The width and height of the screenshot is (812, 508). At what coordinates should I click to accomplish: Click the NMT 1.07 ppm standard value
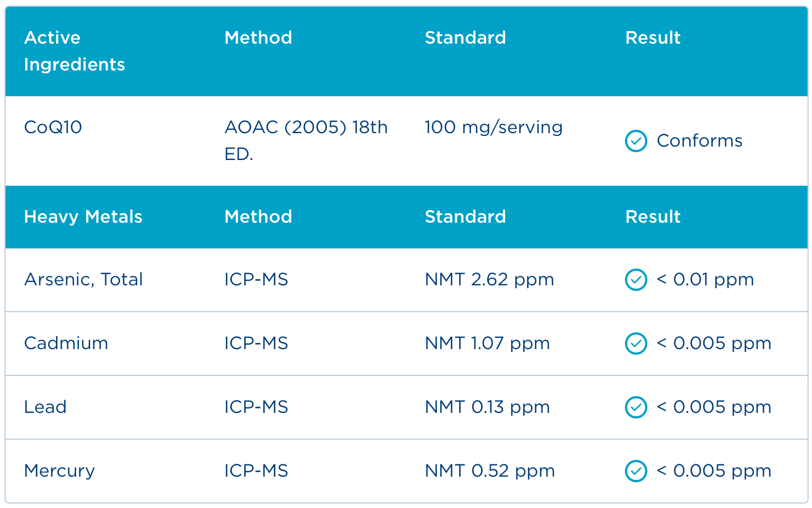click(x=487, y=343)
